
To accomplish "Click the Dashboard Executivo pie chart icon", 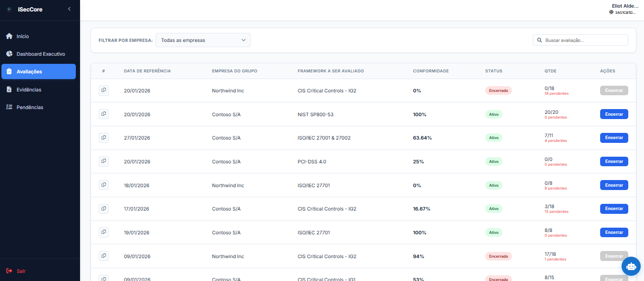I will pyautogui.click(x=9, y=54).
